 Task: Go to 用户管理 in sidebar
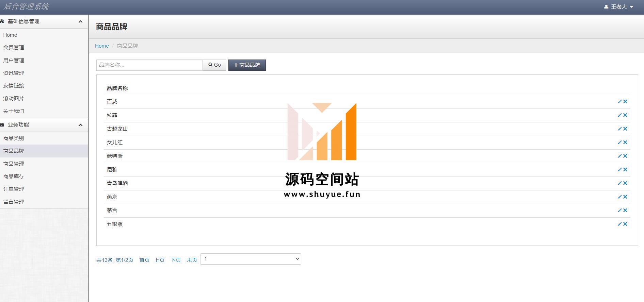coord(14,61)
